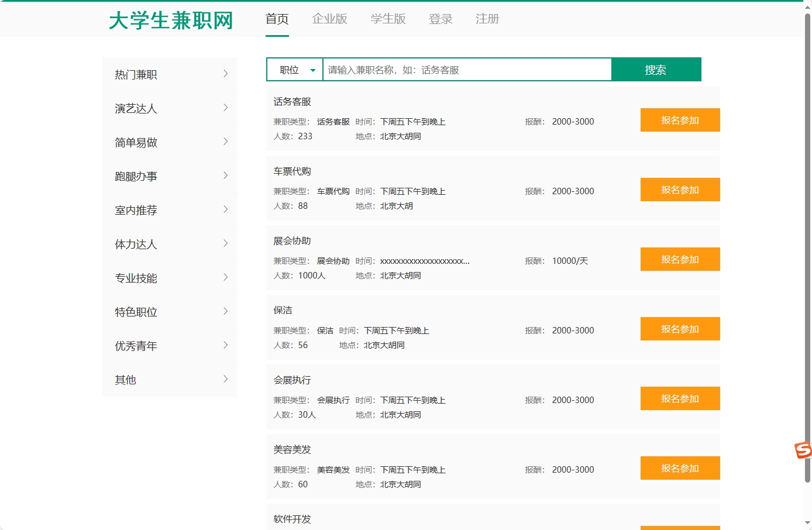Switch to the 学生版 tab
812x530 pixels.
pyautogui.click(x=388, y=19)
